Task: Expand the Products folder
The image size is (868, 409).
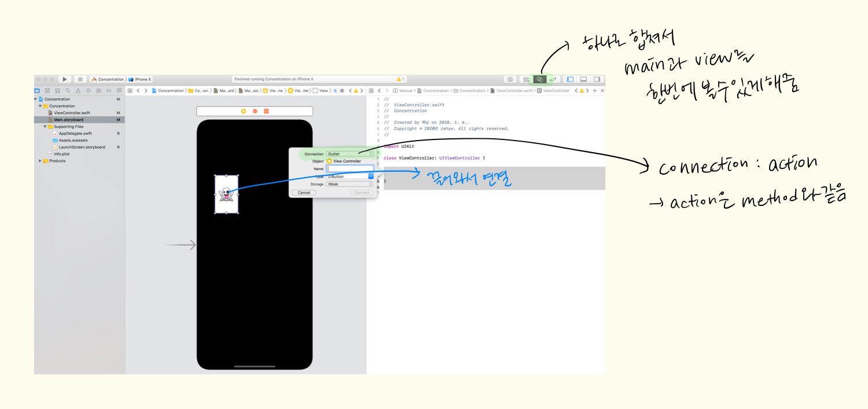Action: [41, 161]
